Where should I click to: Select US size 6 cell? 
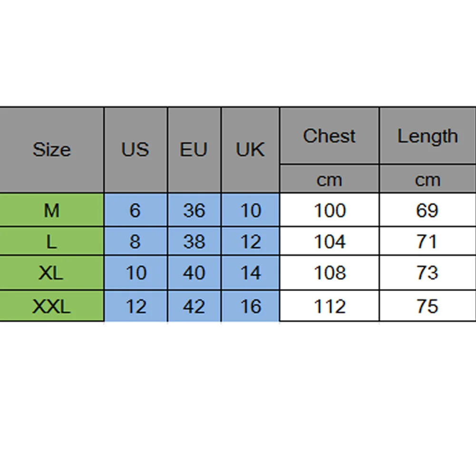click(135, 210)
